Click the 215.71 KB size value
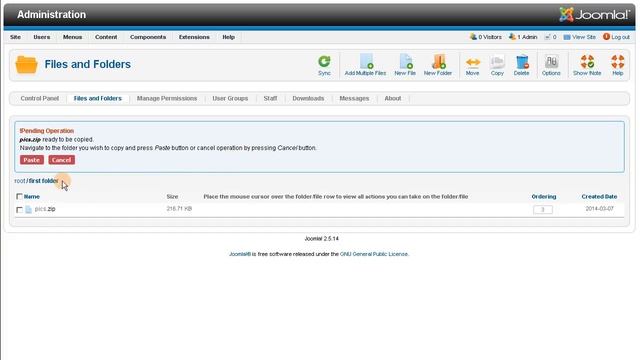640x360 pixels. (179, 209)
